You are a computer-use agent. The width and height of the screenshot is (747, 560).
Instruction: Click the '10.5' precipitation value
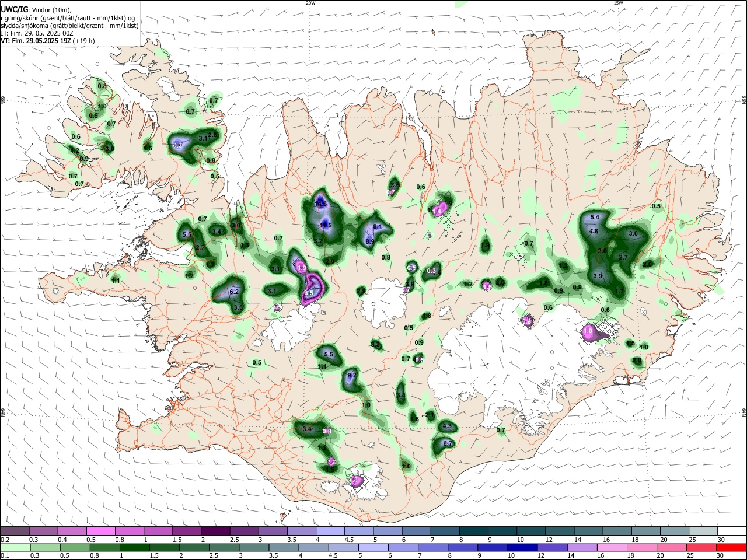pos(321,204)
